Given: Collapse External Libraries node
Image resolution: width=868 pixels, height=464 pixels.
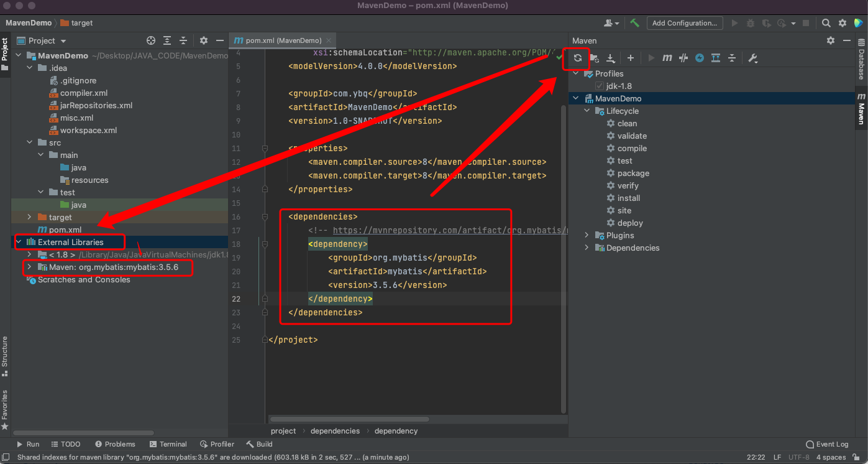Looking at the screenshot, I should click(x=19, y=242).
